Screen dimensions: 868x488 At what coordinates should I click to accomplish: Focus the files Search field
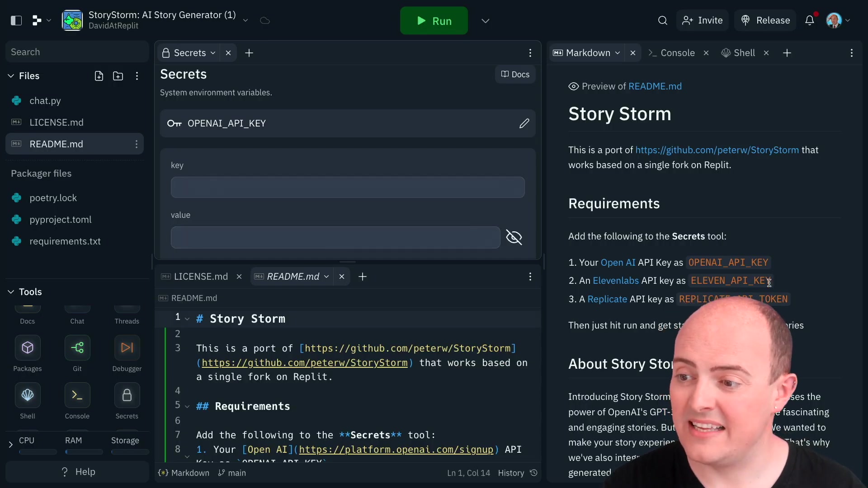pos(77,52)
